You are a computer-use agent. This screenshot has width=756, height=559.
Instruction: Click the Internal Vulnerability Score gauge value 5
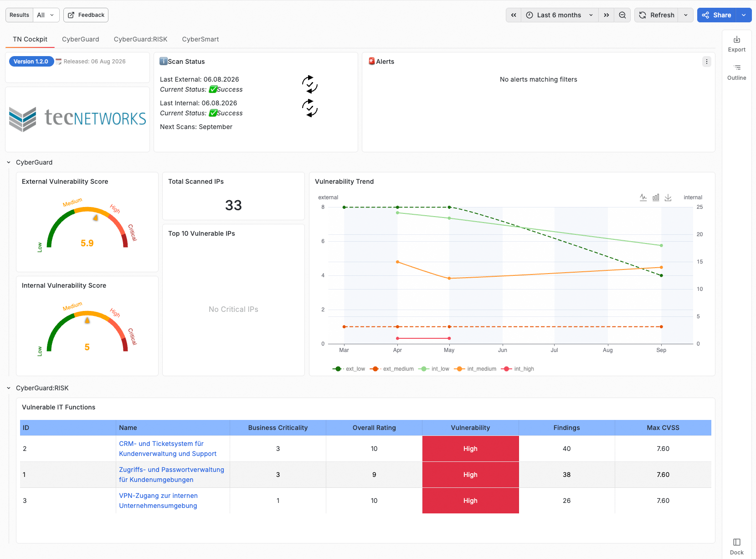click(87, 347)
